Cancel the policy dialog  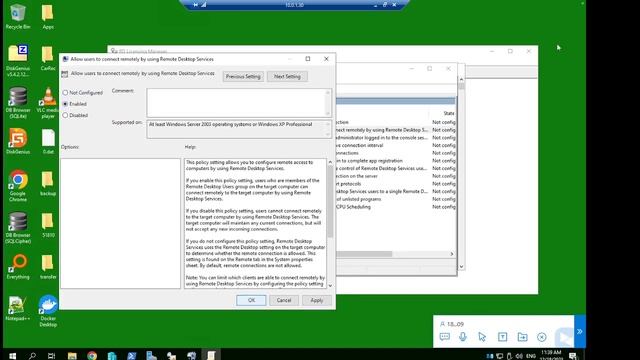(x=284, y=300)
